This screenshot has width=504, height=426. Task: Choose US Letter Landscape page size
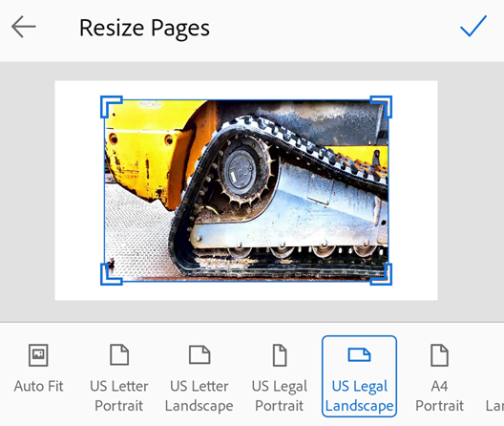(199, 377)
